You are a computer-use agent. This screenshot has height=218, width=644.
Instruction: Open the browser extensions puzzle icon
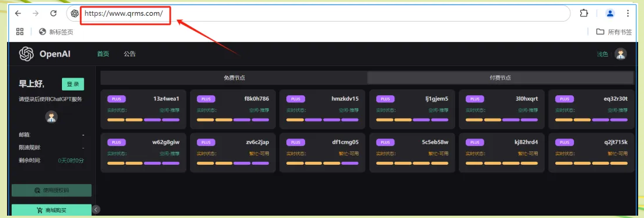tap(584, 13)
